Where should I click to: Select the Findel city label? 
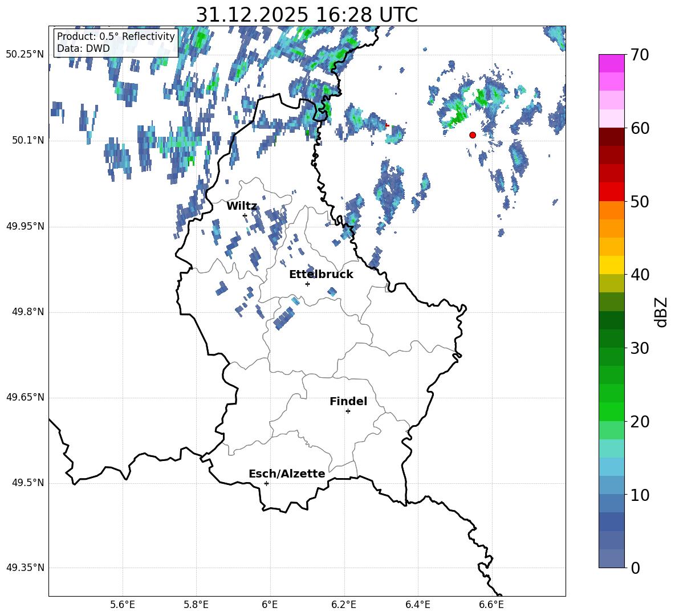coord(348,402)
